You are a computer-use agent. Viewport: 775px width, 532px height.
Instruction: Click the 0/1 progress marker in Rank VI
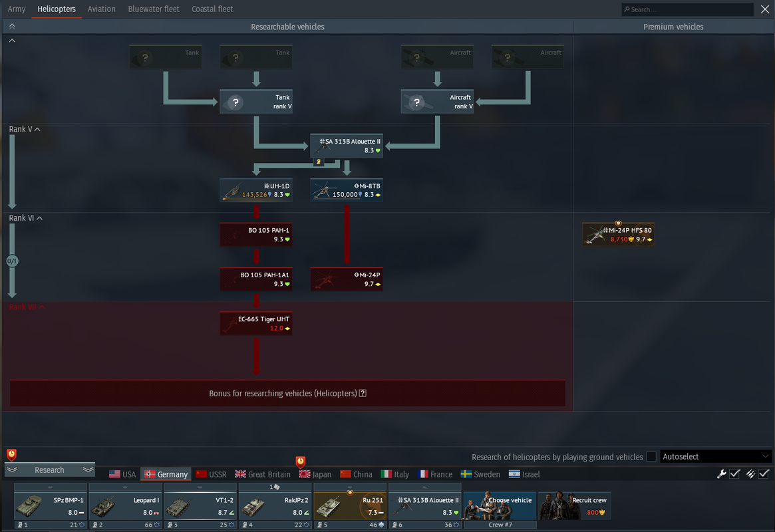click(13, 261)
